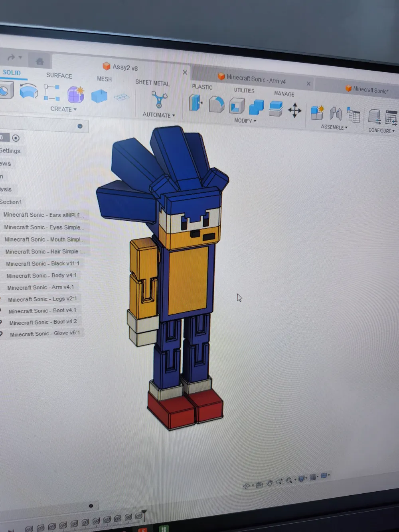Click the first Configure panel icon
The width and height of the screenshot is (399, 532).
374,117
